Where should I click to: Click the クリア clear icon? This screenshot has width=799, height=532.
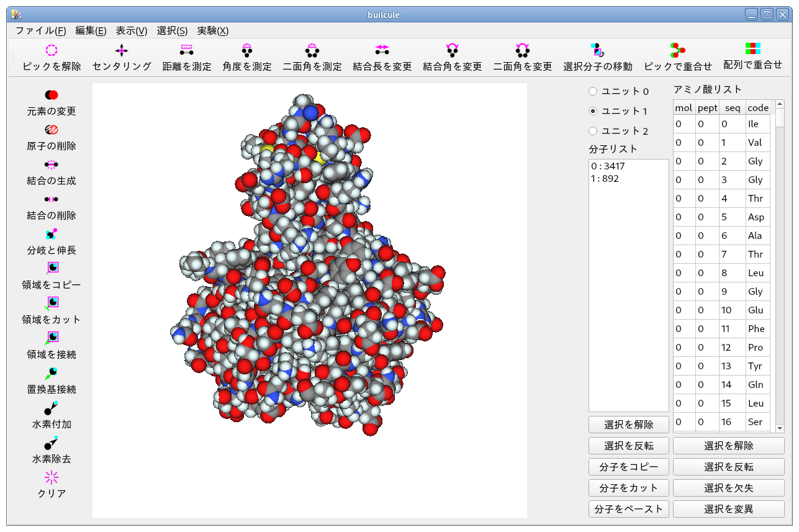52,477
